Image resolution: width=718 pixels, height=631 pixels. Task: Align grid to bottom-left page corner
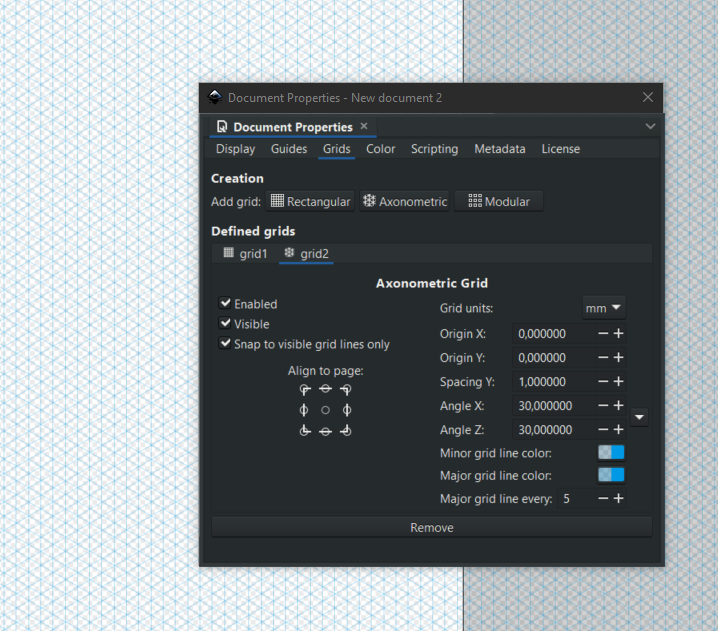305,430
